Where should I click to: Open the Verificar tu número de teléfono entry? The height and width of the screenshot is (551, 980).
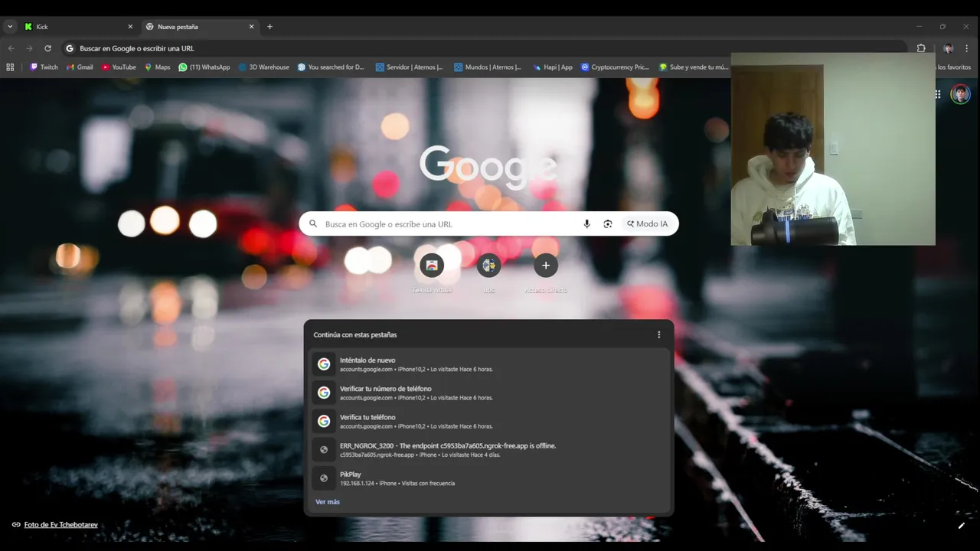click(490, 393)
